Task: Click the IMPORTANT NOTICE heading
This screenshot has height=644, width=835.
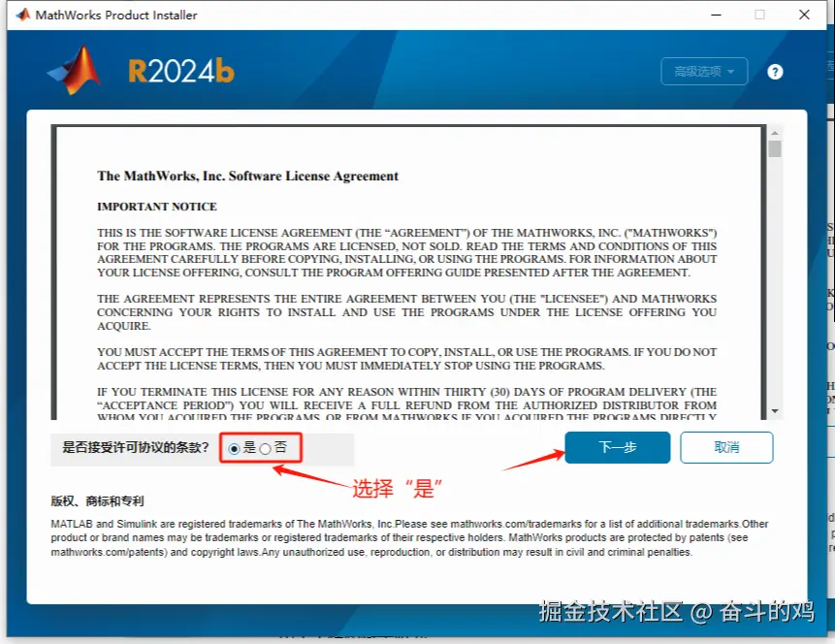Action: (x=157, y=207)
